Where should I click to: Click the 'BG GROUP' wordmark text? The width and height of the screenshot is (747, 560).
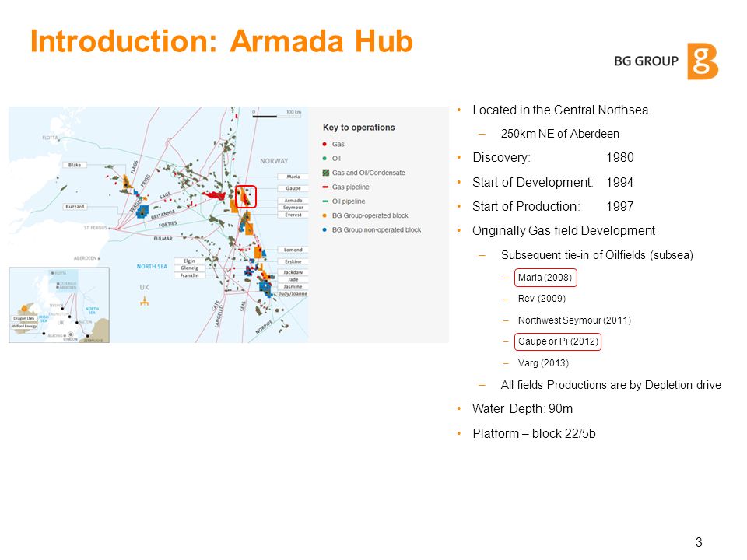[646, 61]
